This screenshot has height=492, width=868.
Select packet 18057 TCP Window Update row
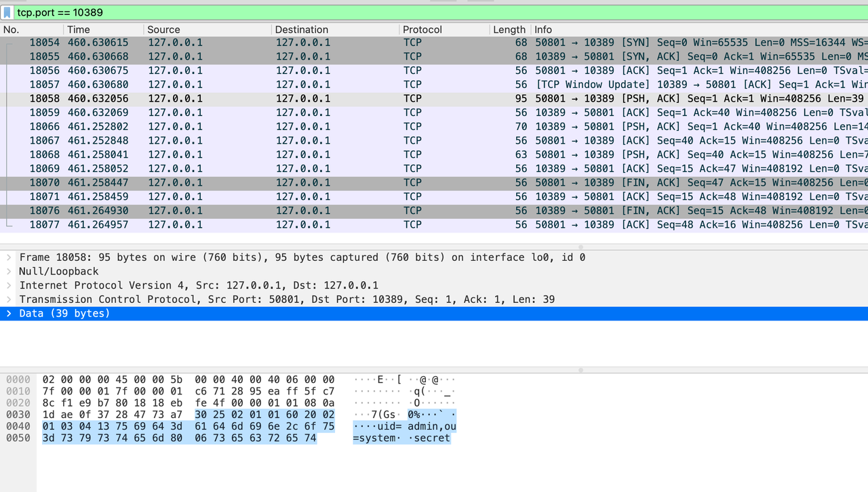(434, 85)
